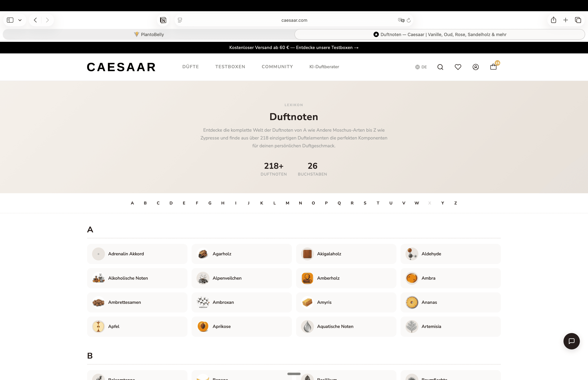Screen dimensions: 588x380
Task: Reload the page with refresh icon
Action: tap(409, 20)
